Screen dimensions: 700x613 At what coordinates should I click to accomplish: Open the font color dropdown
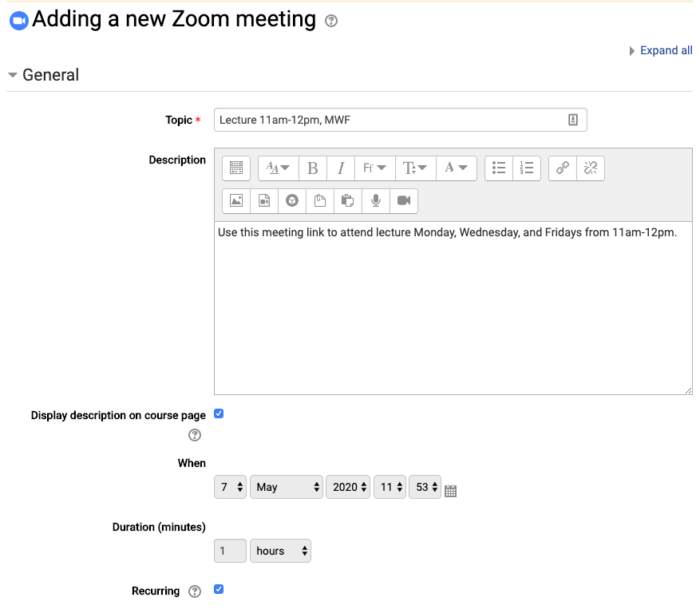457,168
